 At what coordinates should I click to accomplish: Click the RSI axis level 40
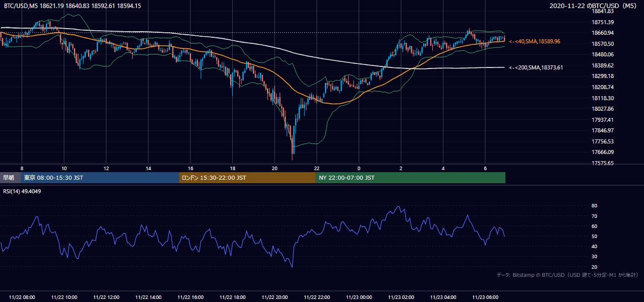coord(594,246)
